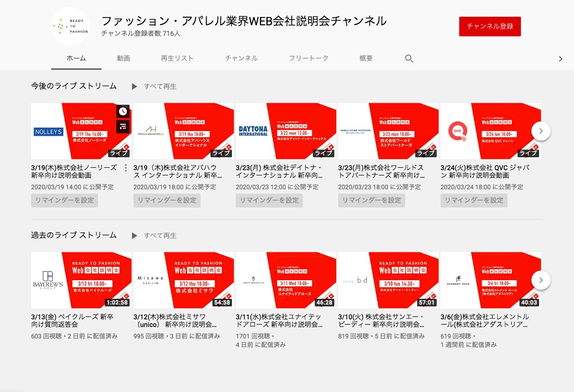Play all upcoming live streams

tap(154, 87)
